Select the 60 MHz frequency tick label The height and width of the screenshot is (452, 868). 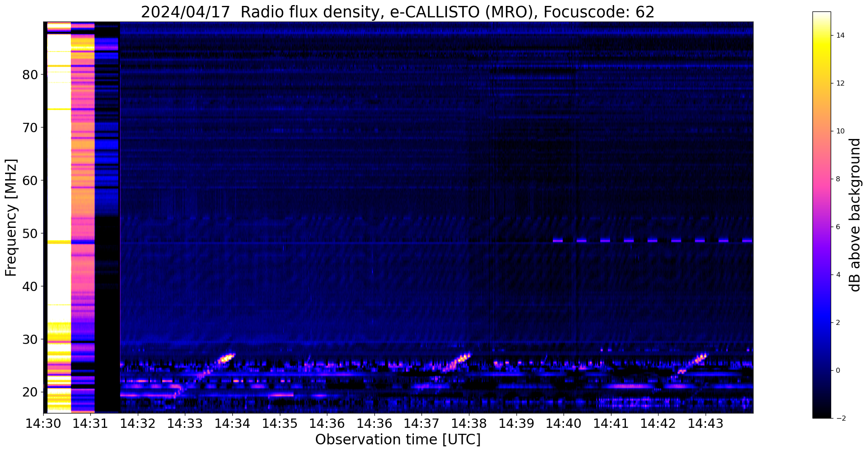pyautogui.click(x=30, y=180)
